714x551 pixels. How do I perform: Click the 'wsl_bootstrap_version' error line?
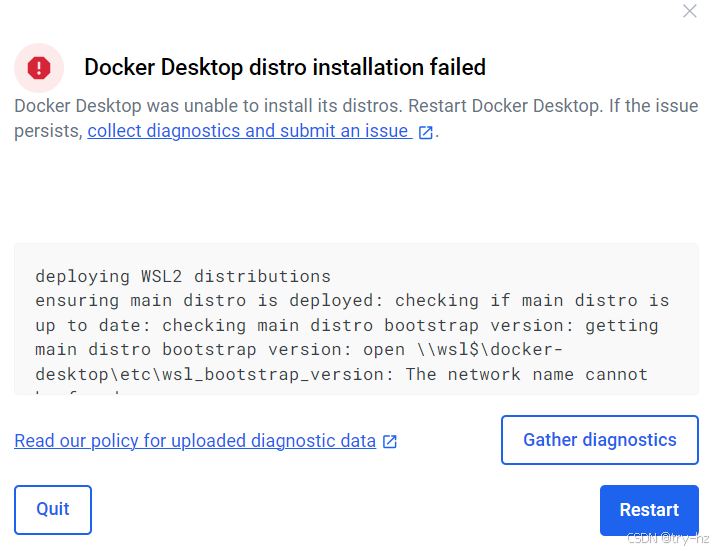point(342,374)
